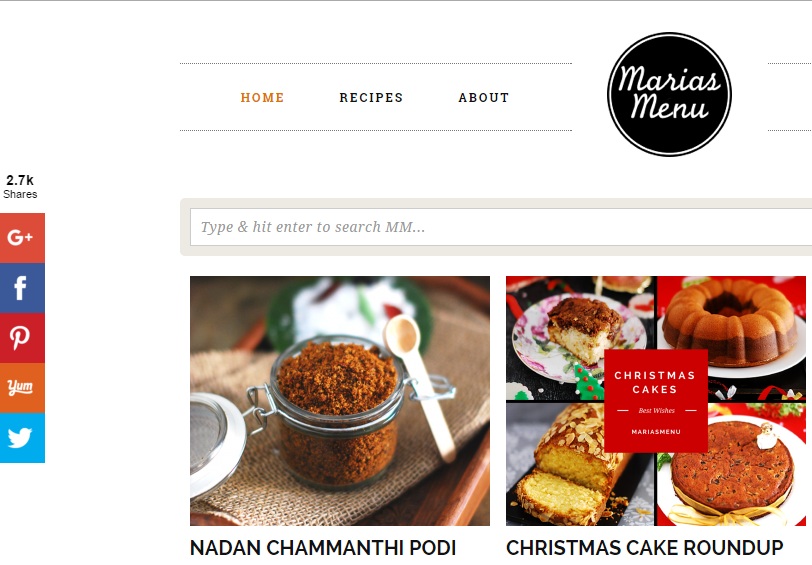Open the Christmas Cake Roundup title link
Viewport: 812px width, 565px height.
pyautogui.click(x=645, y=548)
